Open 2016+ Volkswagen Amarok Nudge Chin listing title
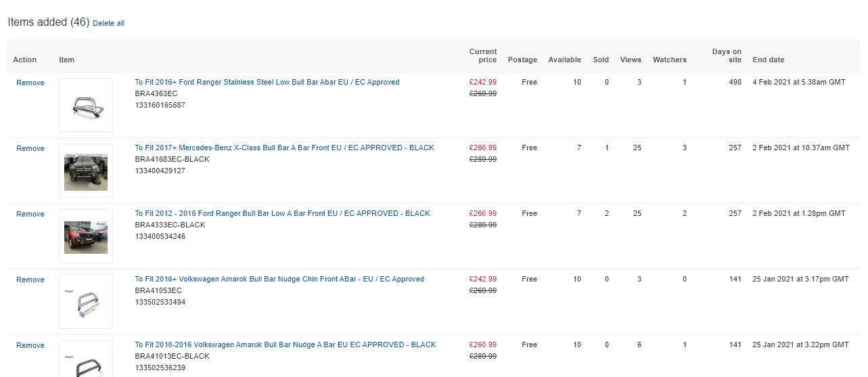Viewport: 868px width, 377px height. pos(279,280)
